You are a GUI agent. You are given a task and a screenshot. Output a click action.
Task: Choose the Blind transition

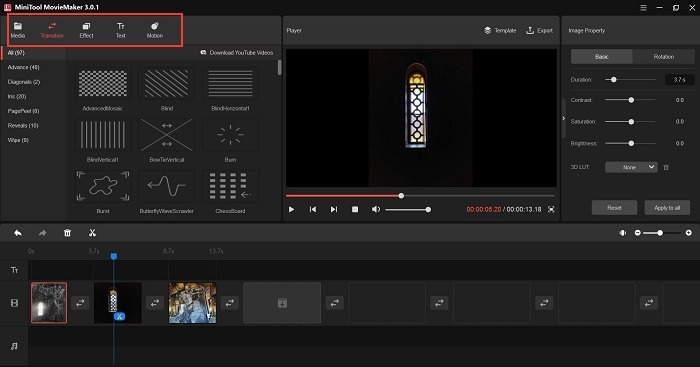167,83
